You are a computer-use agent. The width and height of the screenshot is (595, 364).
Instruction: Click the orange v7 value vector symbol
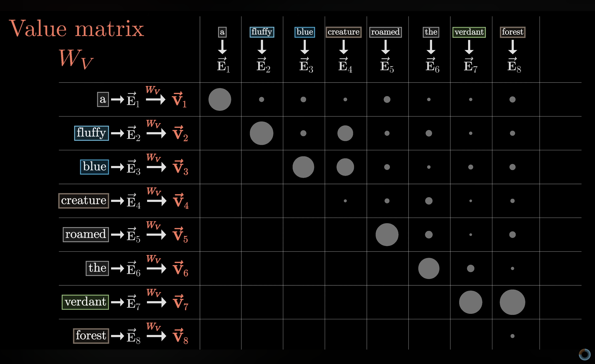pyautogui.click(x=180, y=302)
